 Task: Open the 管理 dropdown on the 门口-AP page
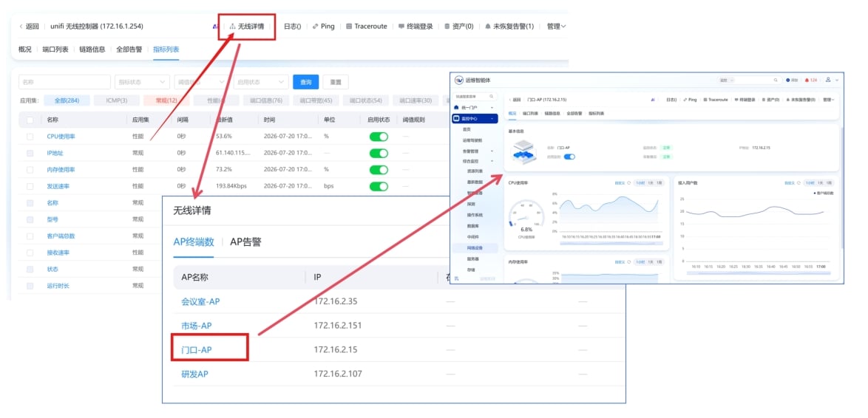(828, 100)
